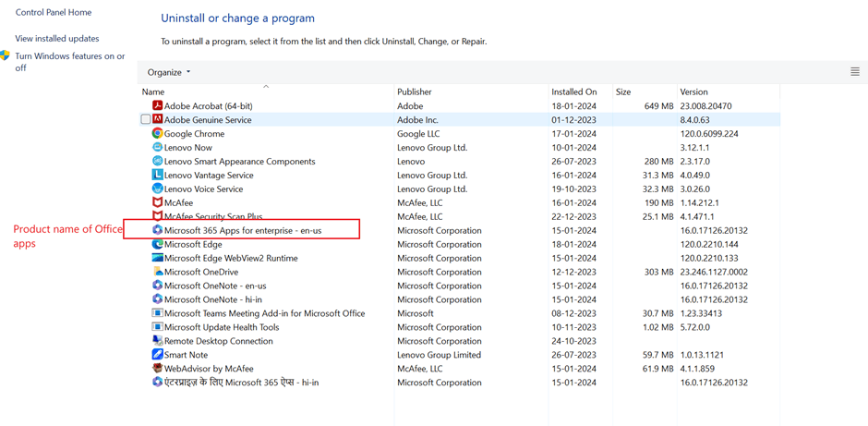Click the Lenovo Smart Appearance Components icon
Screen dimensions: 868x426
coord(157,161)
